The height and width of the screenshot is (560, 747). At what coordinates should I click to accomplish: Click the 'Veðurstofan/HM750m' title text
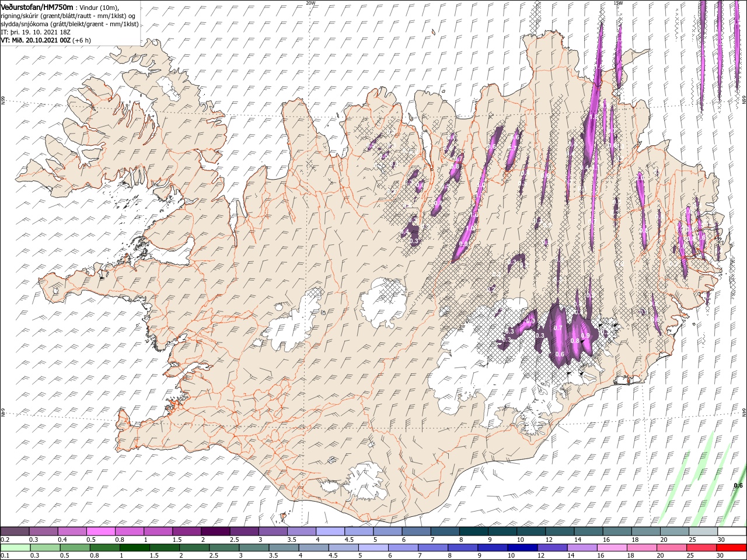pyautogui.click(x=37, y=6)
